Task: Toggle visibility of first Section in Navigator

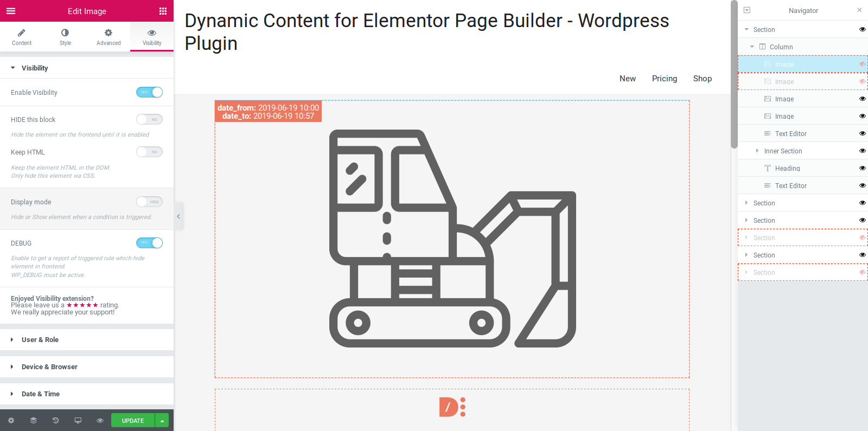Action: [862, 29]
